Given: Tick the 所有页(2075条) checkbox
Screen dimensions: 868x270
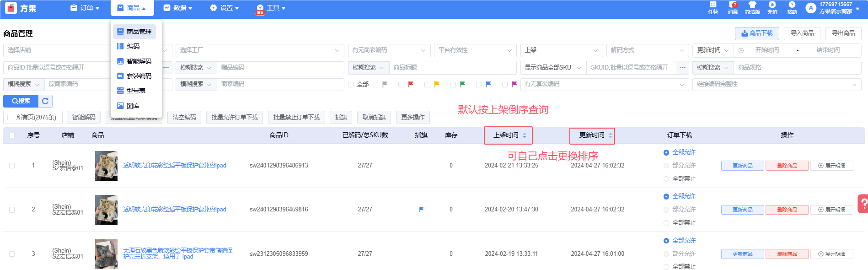Looking at the screenshot, I should point(10,118).
